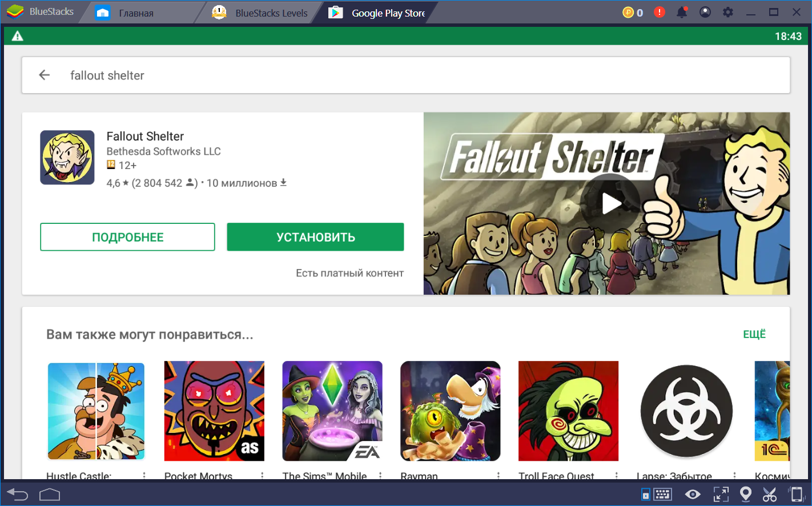Screen dimensions: 812x506
Task: Open The Sims Mobile three-dot menu
Action: [x=380, y=475]
